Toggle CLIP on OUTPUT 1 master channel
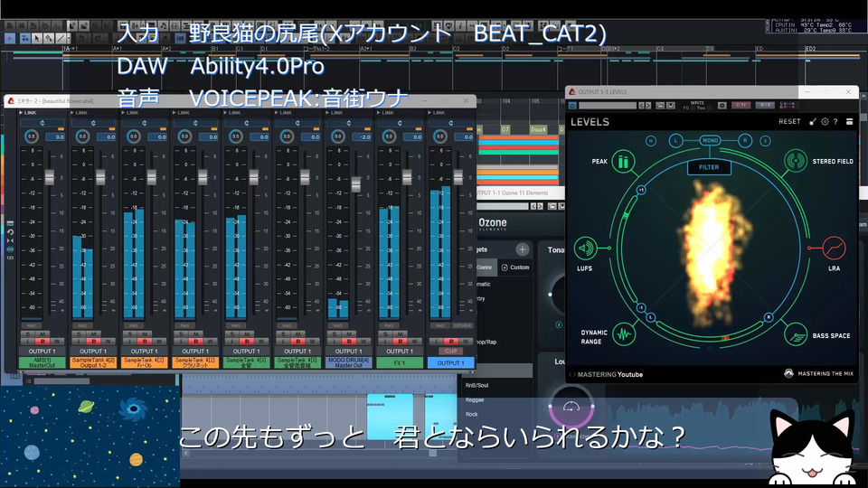Screen dimensions: 868x488 point(450,351)
